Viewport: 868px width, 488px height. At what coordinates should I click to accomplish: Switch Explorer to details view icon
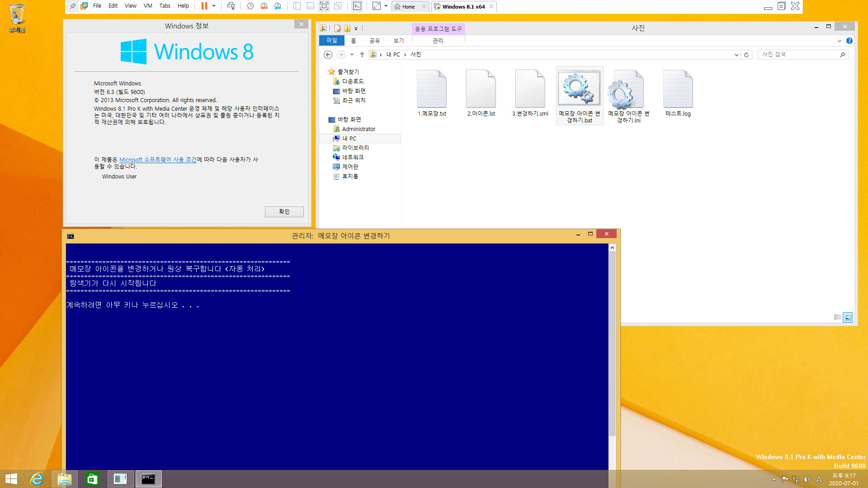pos(837,317)
